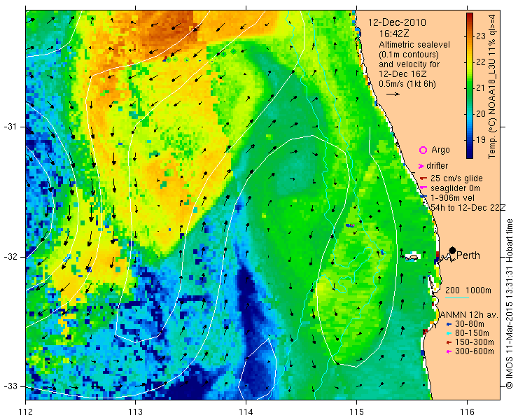Click the colorbar tick label 22
Viewport: 518px width, 420px height.
pyautogui.click(x=481, y=62)
